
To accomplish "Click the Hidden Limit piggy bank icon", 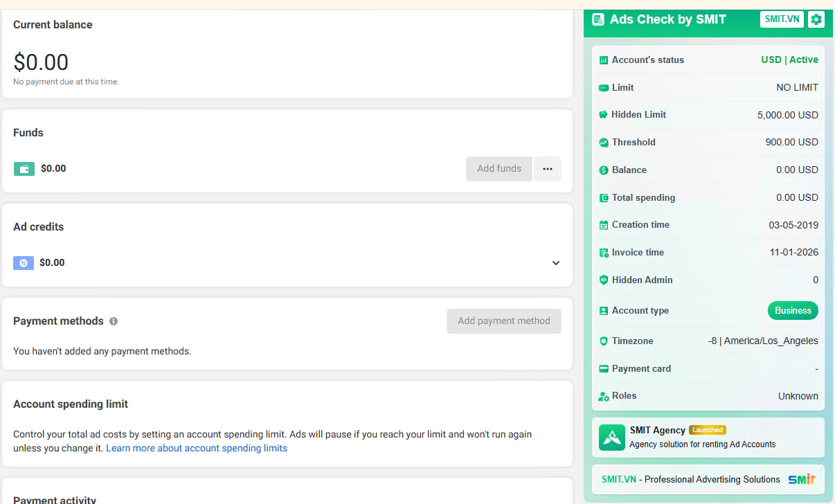I will pos(603,115).
